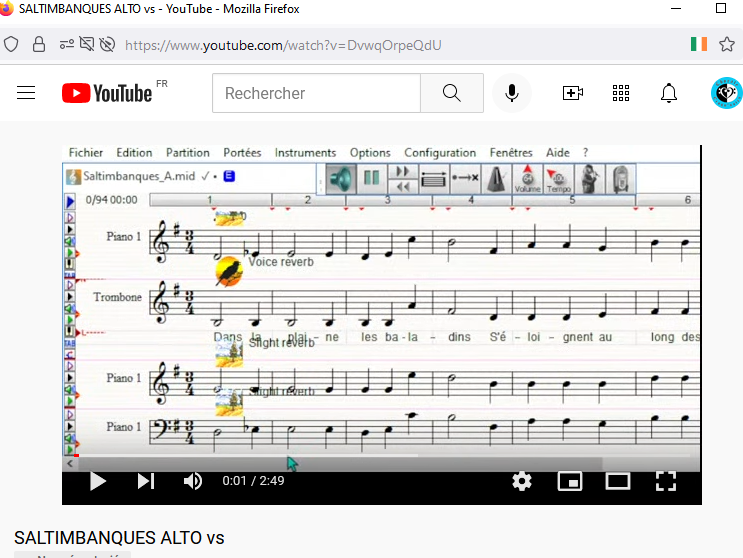
Task: Enable the miniplayer
Action: pyautogui.click(x=570, y=481)
